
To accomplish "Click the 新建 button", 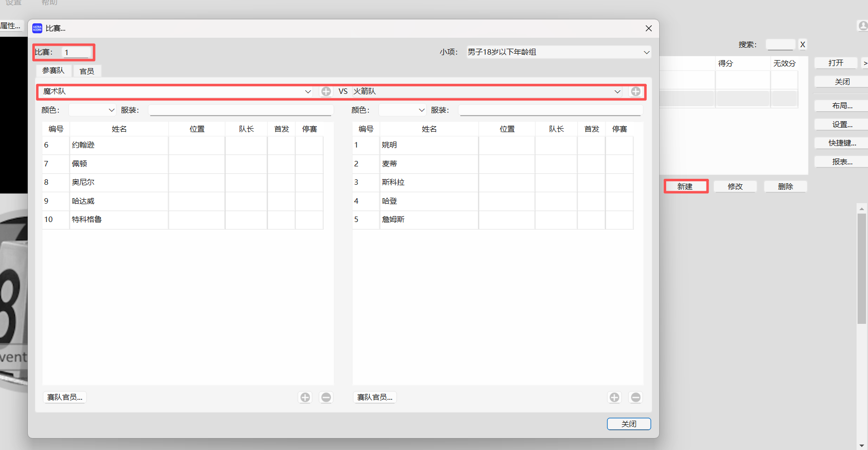I will click(x=686, y=186).
